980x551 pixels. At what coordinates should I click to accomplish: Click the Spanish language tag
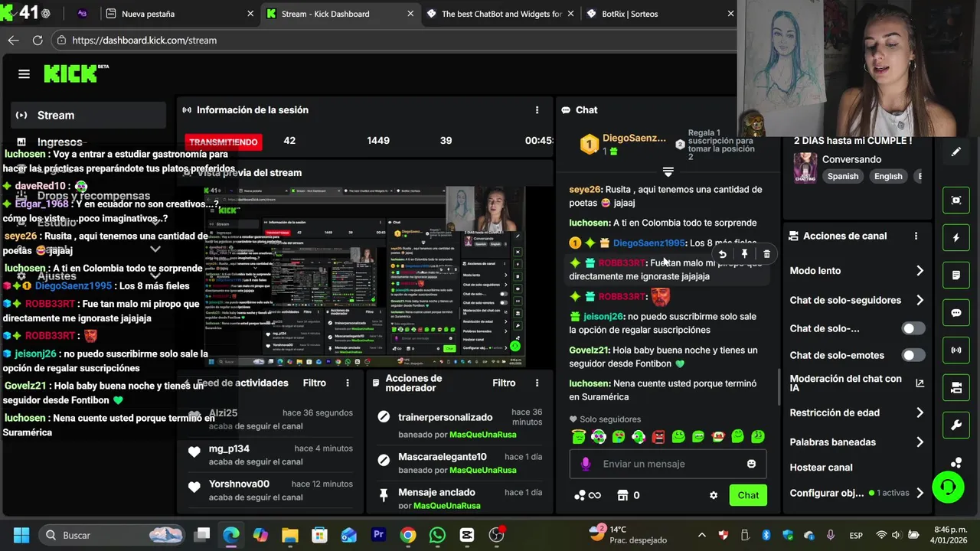[843, 176]
